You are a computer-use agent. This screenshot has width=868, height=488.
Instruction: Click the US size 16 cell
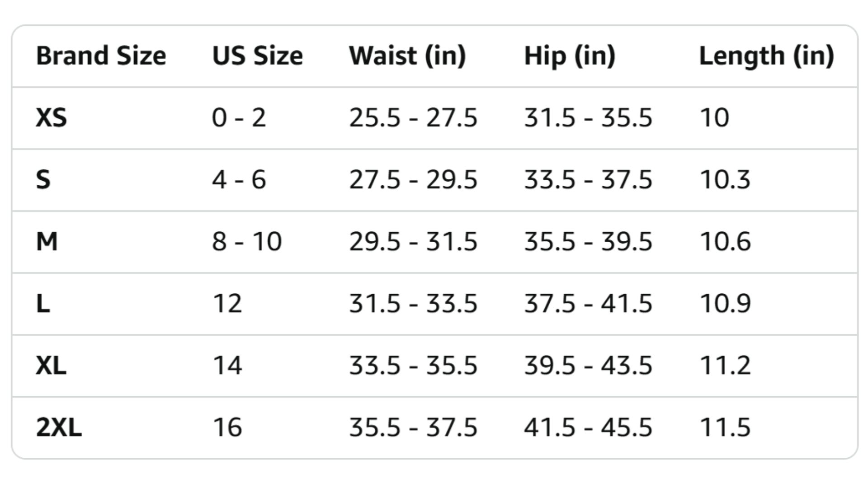coord(227,427)
